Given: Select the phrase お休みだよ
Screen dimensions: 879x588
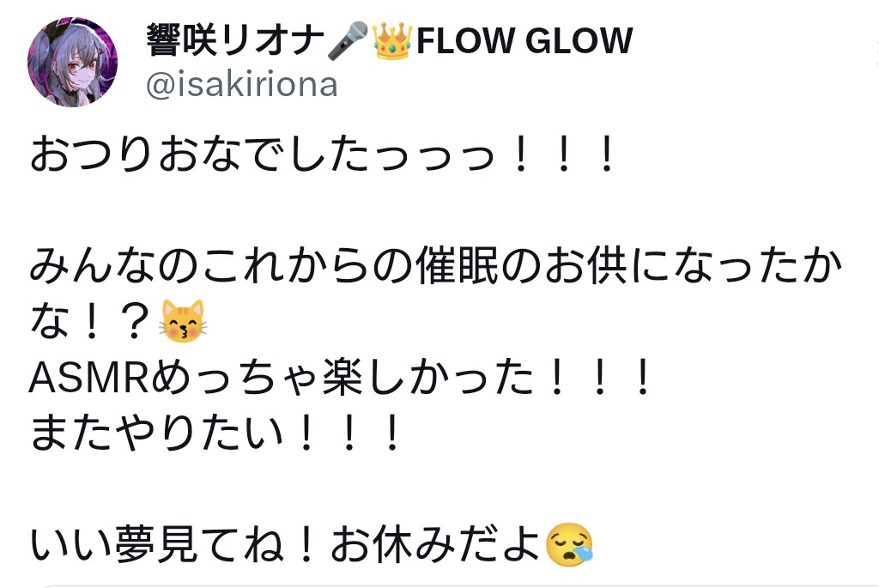Looking at the screenshot, I should pos(436,545).
